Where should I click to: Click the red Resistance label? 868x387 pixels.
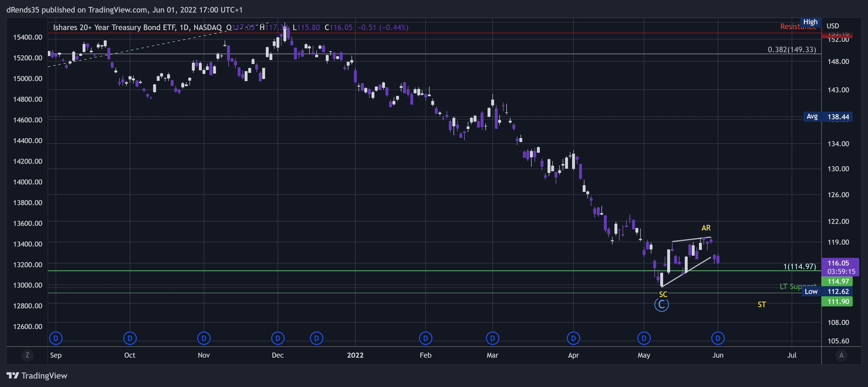click(x=798, y=27)
